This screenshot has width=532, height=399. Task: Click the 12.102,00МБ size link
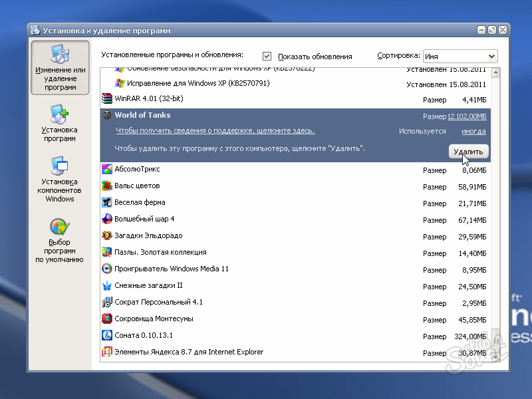(467, 116)
